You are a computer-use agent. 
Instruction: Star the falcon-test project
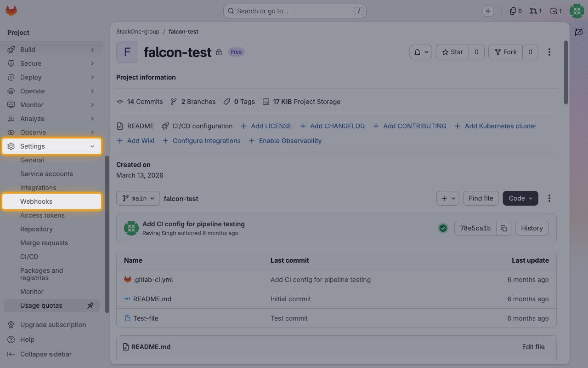click(452, 52)
